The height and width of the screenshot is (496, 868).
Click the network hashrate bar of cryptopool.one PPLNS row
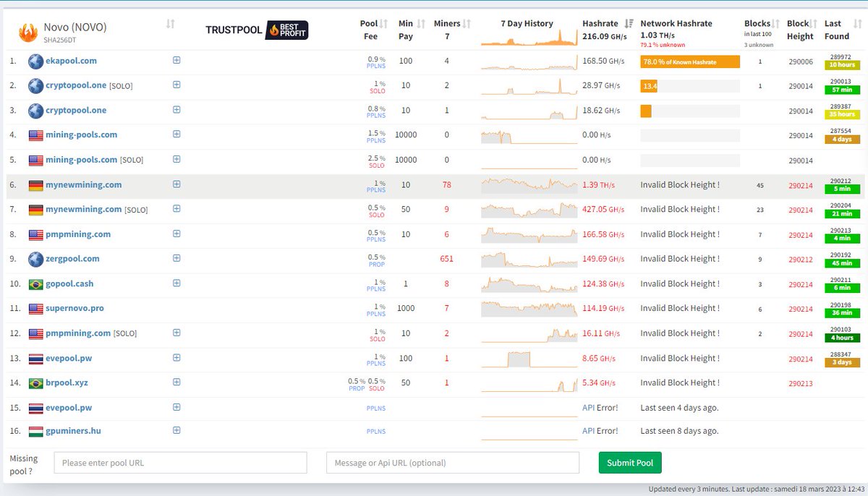pos(646,111)
